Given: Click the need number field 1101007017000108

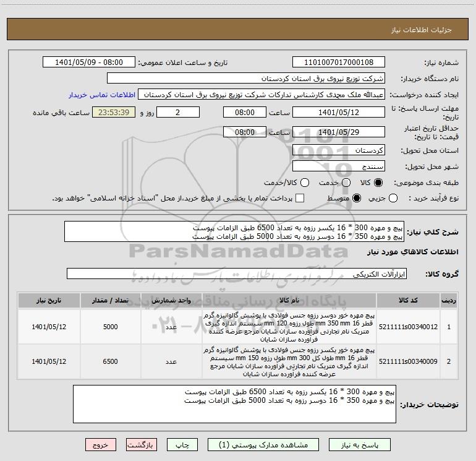Looking at the screenshot, I should point(339,62).
